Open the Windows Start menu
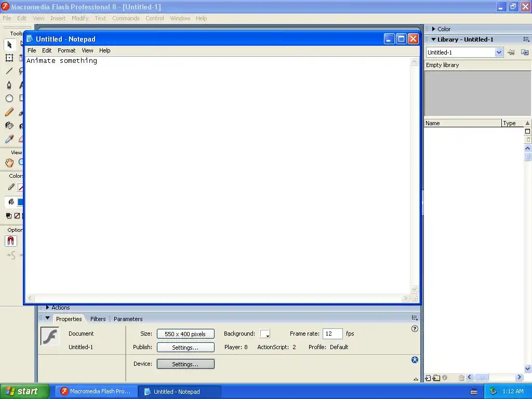The height and width of the screenshot is (399, 532). click(x=25, y=391)
